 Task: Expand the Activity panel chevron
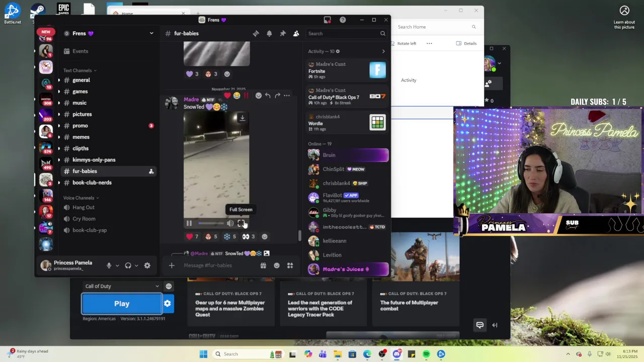click(x=383, y=51)
